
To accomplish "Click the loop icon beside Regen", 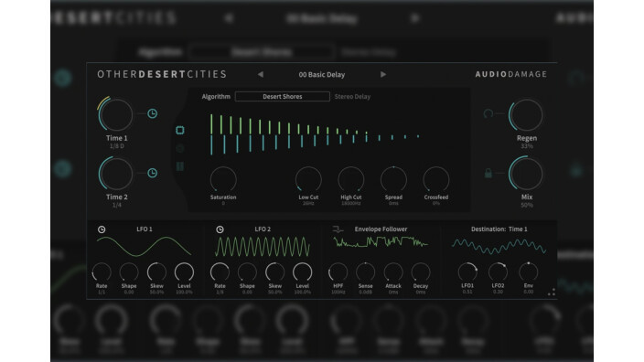I will pos(488,113).
